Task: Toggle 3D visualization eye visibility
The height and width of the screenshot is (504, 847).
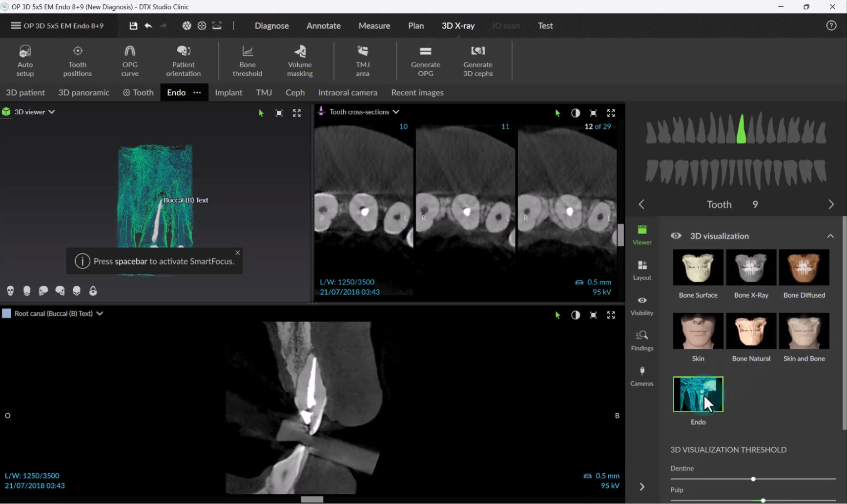Action: point(676,236)
